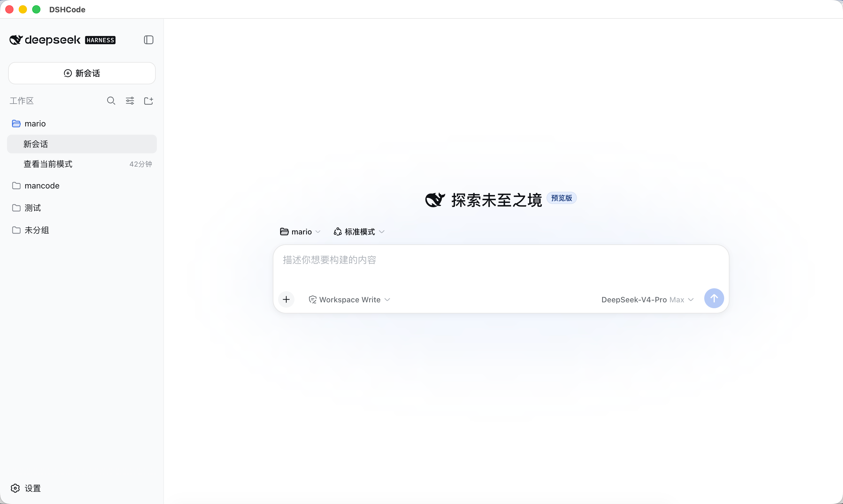The image size is (843, 504).
Task: Collapse the sidebar using the panel toggle icon
Action: pyautogui.click(x=148, y=40)
